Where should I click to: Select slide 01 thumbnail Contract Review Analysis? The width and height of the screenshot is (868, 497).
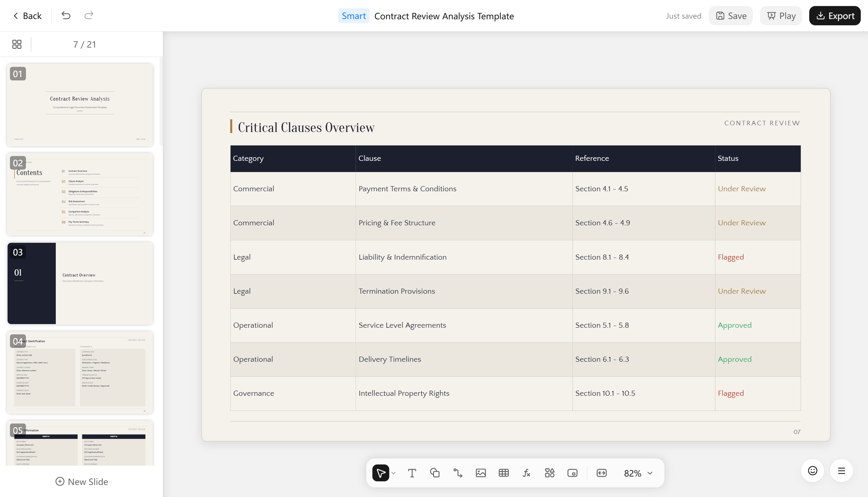click(80, 105)
